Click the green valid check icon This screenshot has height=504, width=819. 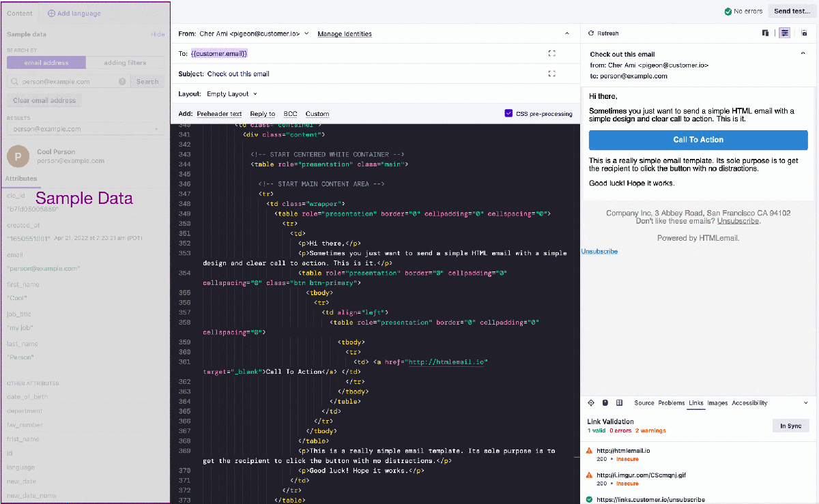tap(590, 500)
